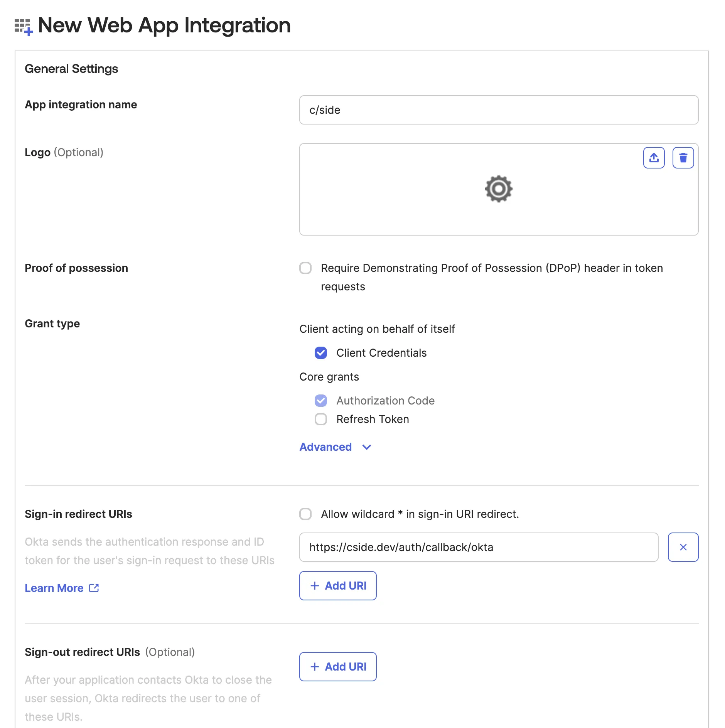Click the Authorization Code checkbox
Image resolution: width=725 pixels, height=728 pixels.
pyautogui.click(x=320, y=401)
